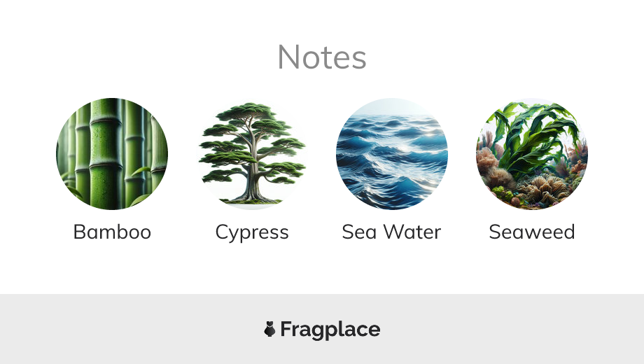
Task: Click the Fragplace wordmark text
Action: (330, 329)
